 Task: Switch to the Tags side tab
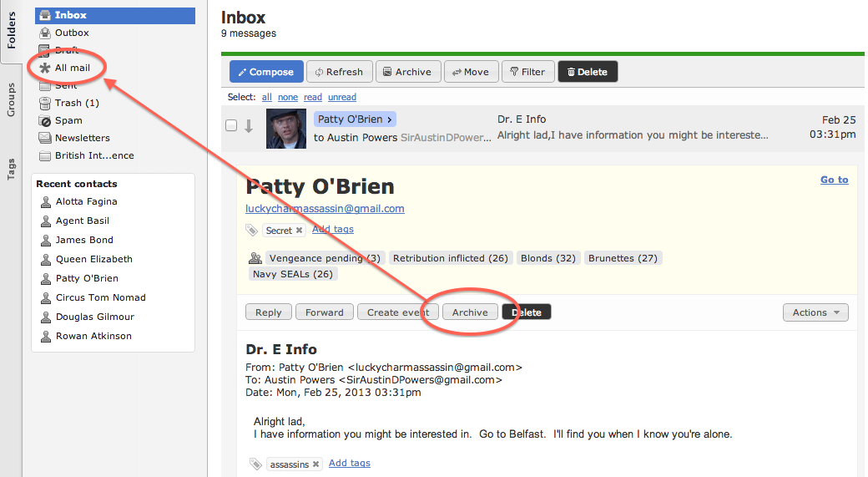11,170
